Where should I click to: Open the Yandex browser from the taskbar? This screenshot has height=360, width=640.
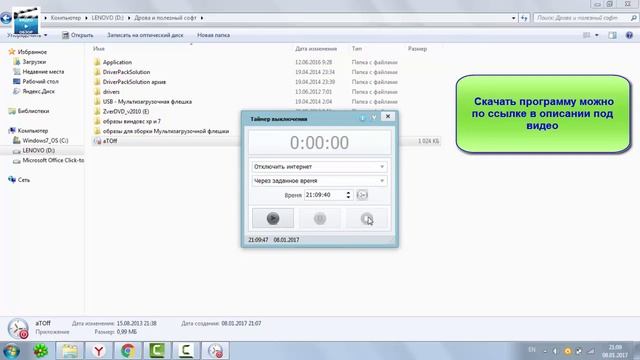coord(98,351)
